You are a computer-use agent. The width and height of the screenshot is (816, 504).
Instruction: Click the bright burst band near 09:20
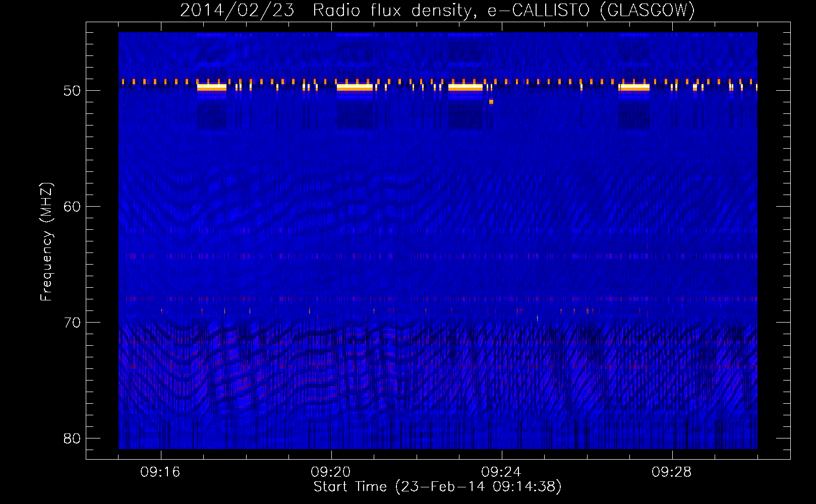pyautogui.click(x=355, y=87)
